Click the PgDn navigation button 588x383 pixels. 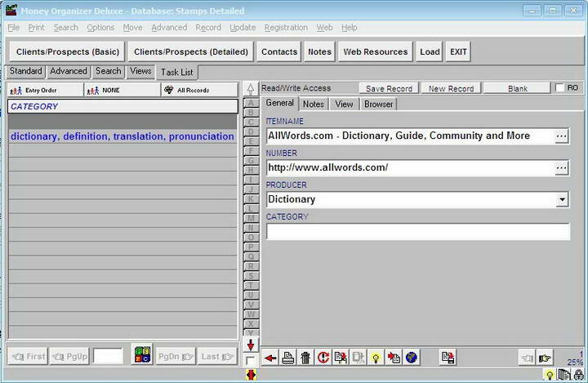tap(175, 356)
